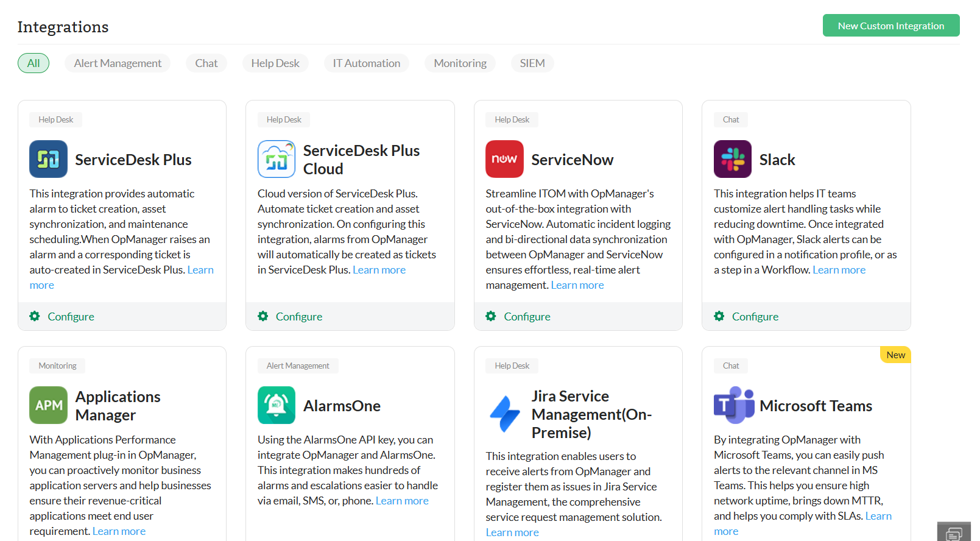Click the AlarmsOne card title
The width and height of the screenshot is (980, 541).
click(x=342, y=406)
